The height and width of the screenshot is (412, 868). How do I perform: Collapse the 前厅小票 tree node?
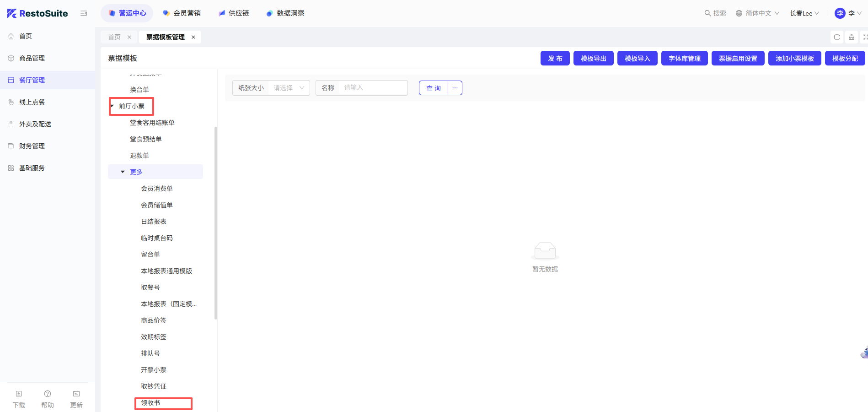pyautogui.click(x=112, y=106)
